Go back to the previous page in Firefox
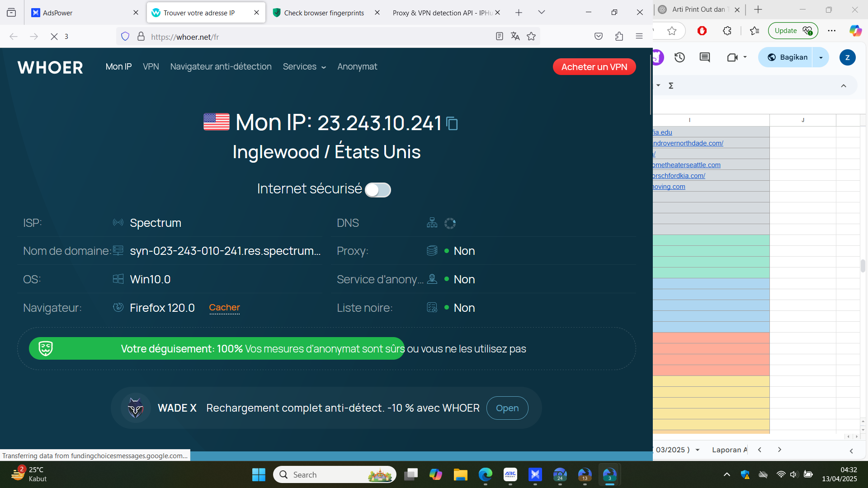This screenshot has width=868, height=488. point(14,37)
